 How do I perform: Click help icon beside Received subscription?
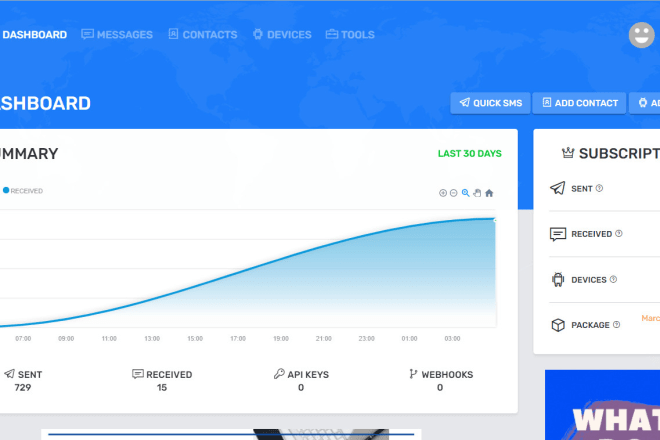pyautogui.click(x=619, y=234)
